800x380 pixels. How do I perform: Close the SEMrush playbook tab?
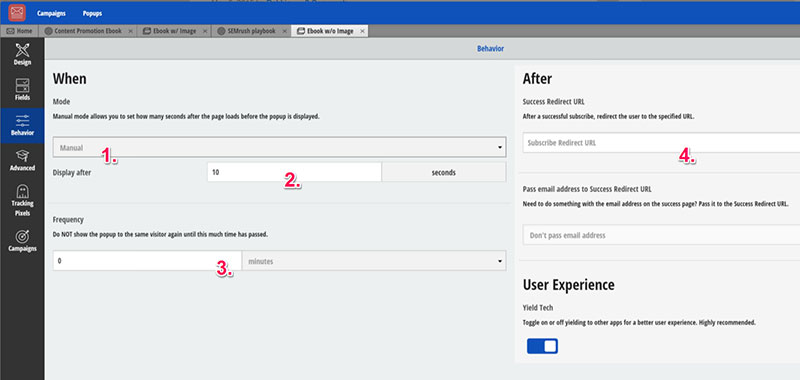point(285,31)
